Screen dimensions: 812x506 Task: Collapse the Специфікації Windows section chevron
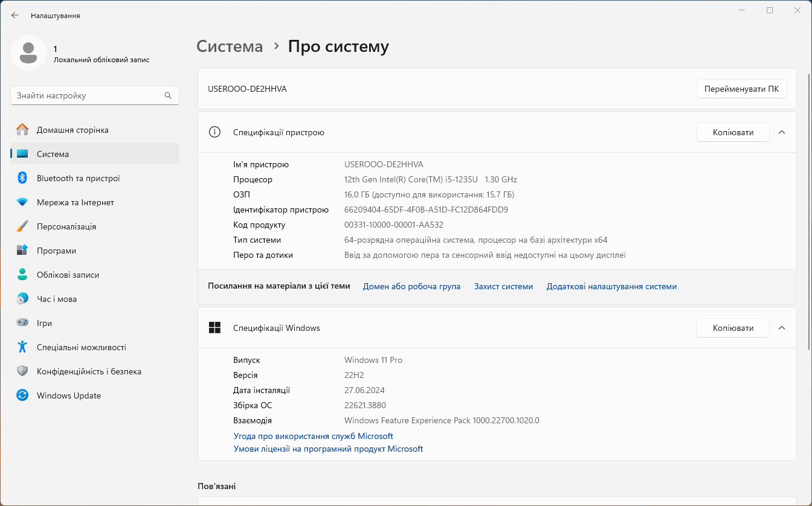click(x=782, y=328)
